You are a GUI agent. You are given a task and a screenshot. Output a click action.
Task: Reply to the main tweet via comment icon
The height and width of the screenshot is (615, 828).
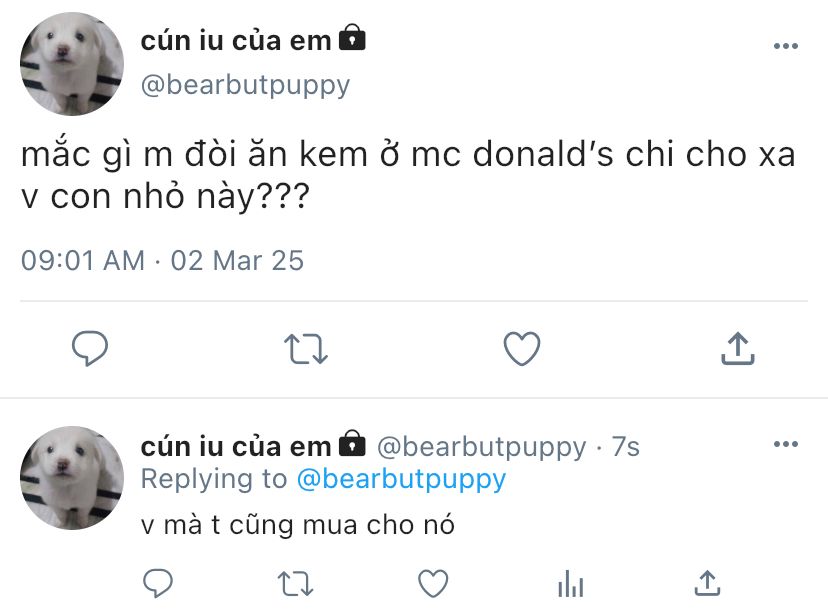(x=90, y=348)
